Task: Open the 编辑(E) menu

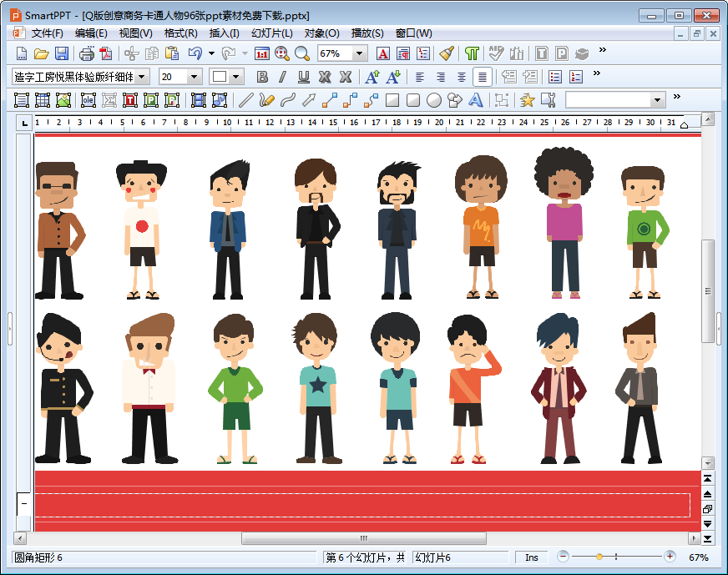Action: 91,33
